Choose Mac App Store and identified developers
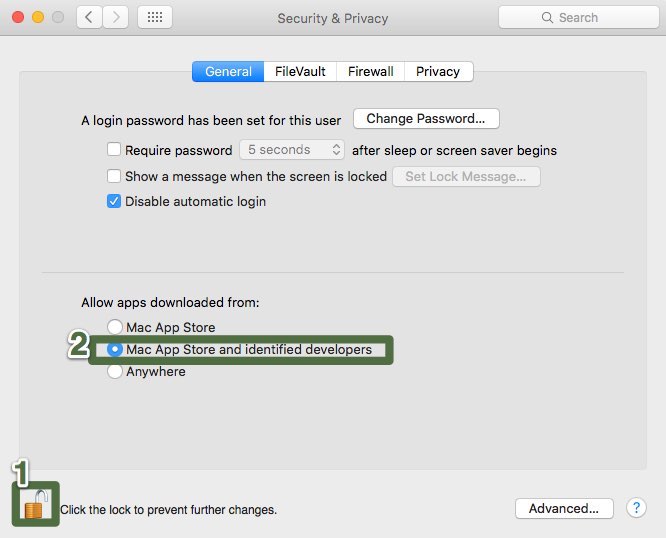 coord(115,349)
